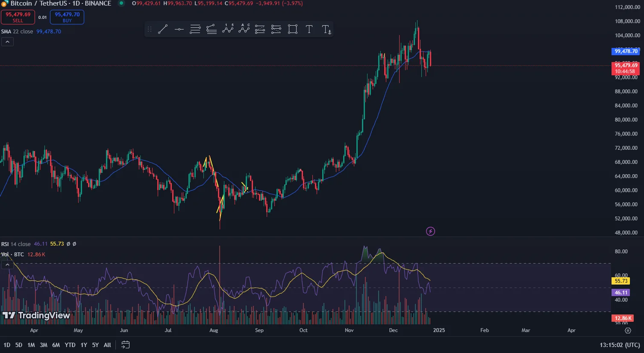Select the Anchored Text tool
Viewport: 644px width, 353px height.
pyautogui.click(x=326, y=30)
